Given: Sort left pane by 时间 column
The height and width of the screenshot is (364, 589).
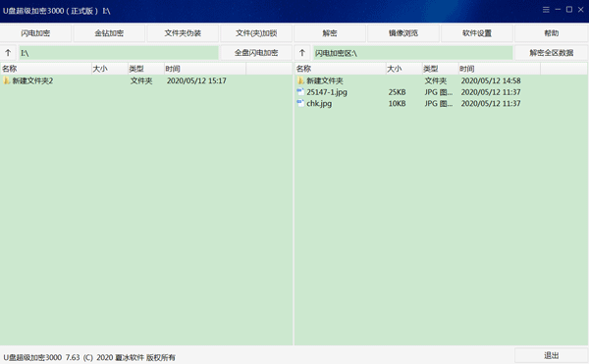Looking at the screenshot, I should coord(205,69).
